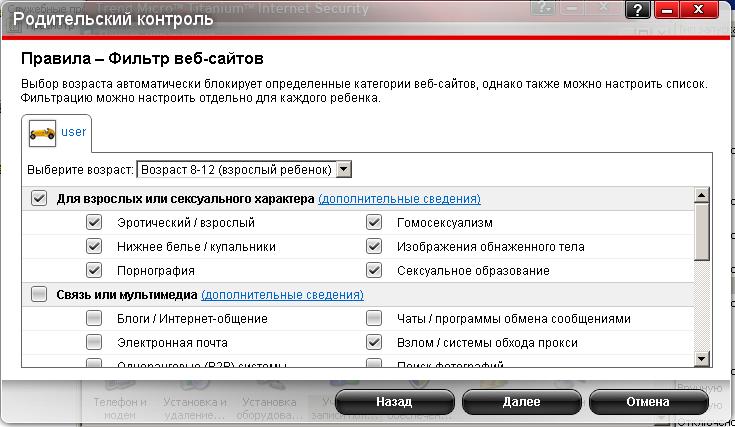Open details link for 'Связь или мультимедиа'
The width and height of the screenshot is (735, 427).
pyautogui.click(x=282, y=295)
